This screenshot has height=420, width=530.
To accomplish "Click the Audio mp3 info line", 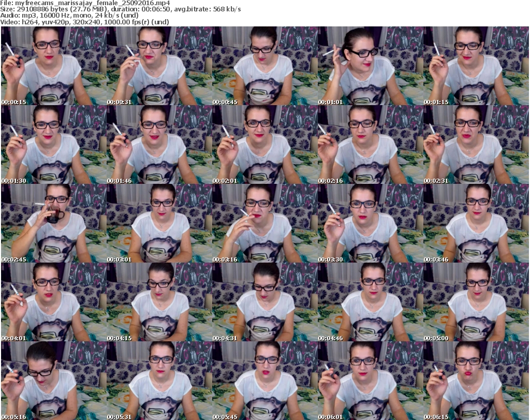I will (x=69, y=16).
